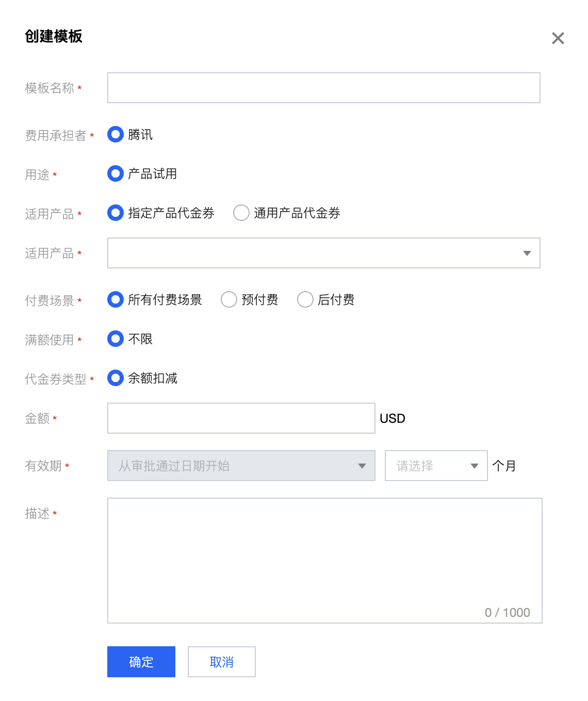Click the arrow icon in 适用产品 select box

tap(527, 253)
